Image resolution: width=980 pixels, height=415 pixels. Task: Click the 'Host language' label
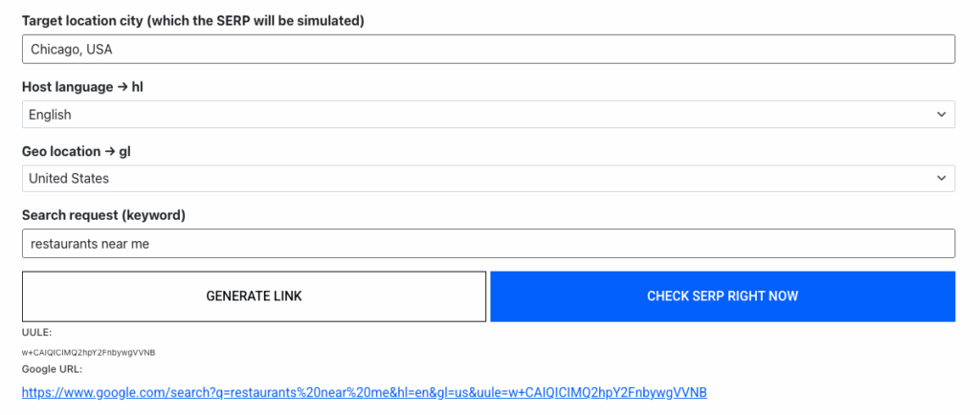click(67, 87)
